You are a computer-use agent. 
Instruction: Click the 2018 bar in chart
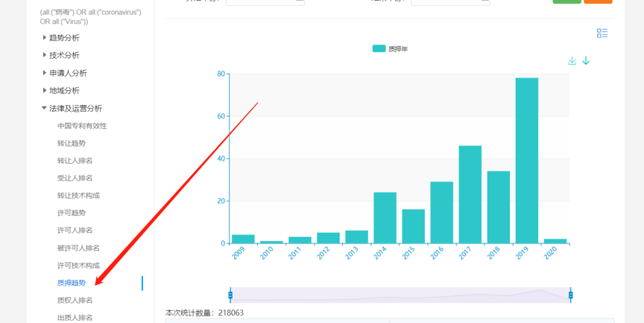point(498,208)
